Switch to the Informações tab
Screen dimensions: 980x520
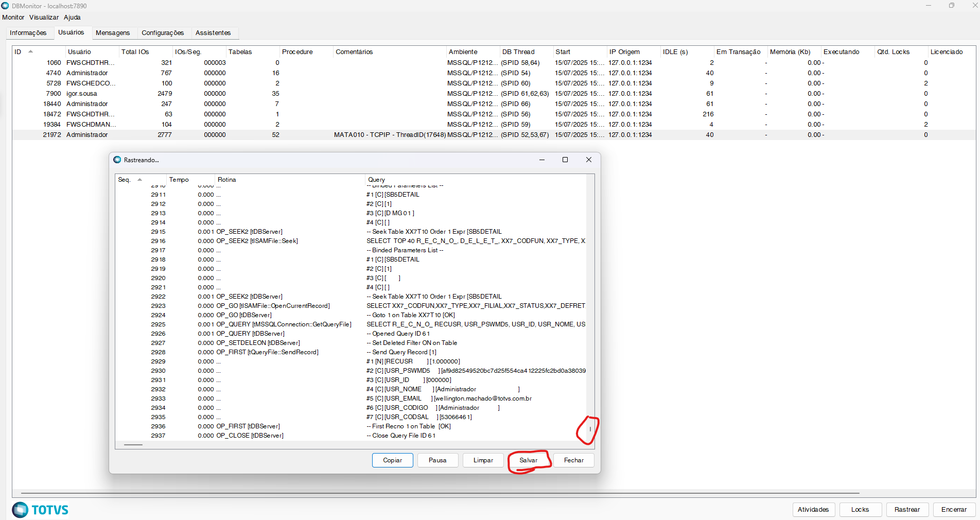pos(28,33)
